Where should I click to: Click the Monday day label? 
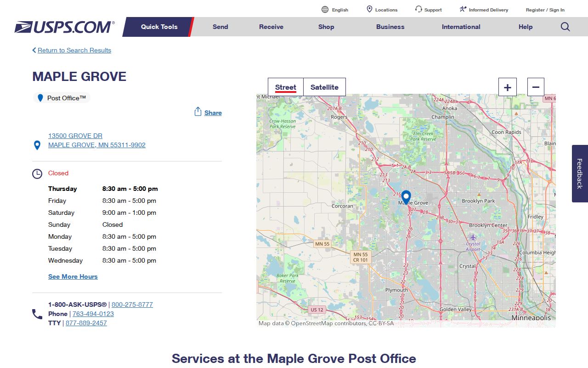(60, 236)
